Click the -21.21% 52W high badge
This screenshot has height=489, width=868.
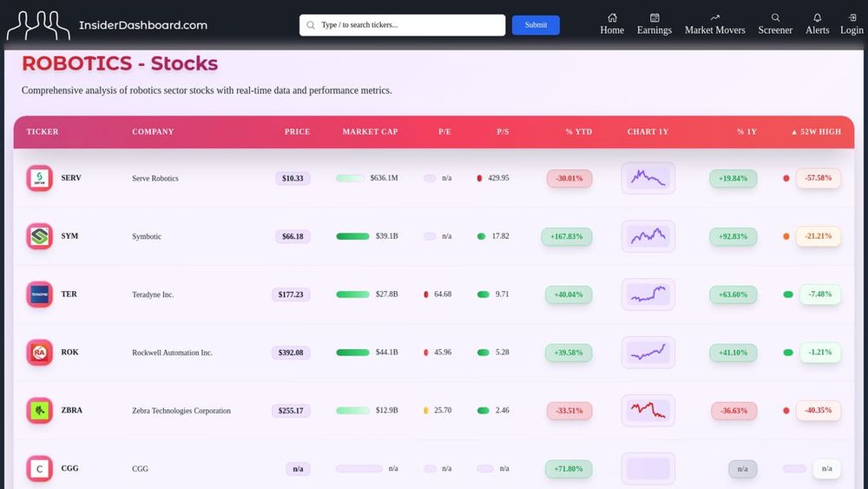pos(819,236)
